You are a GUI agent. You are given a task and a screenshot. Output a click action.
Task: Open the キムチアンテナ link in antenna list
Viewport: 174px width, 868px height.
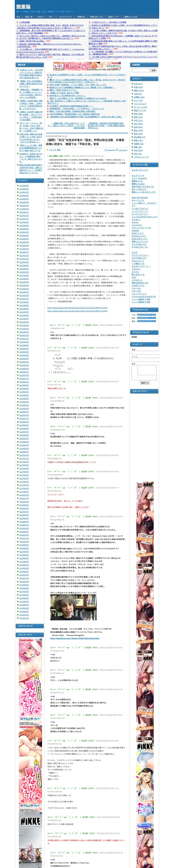[138, 176]
